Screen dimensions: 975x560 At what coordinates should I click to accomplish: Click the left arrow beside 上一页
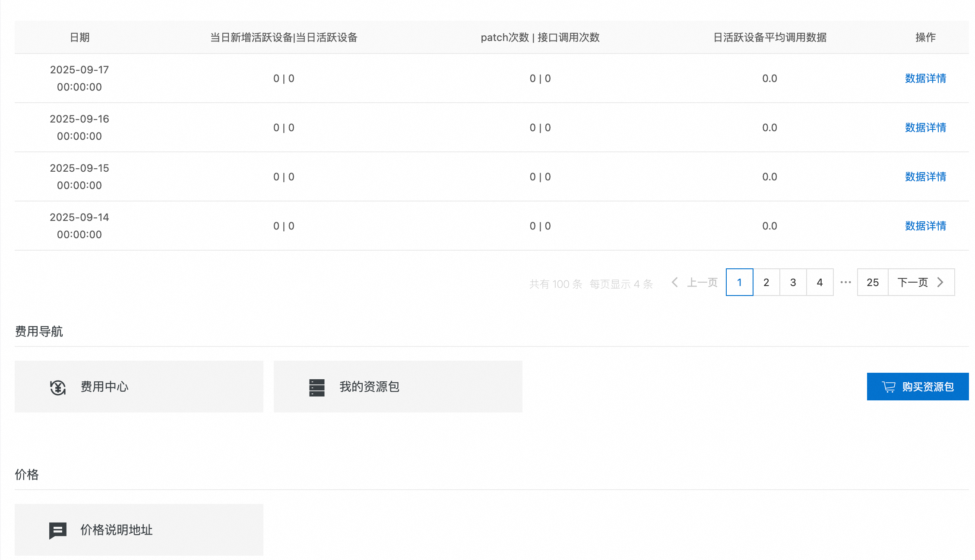675,282
